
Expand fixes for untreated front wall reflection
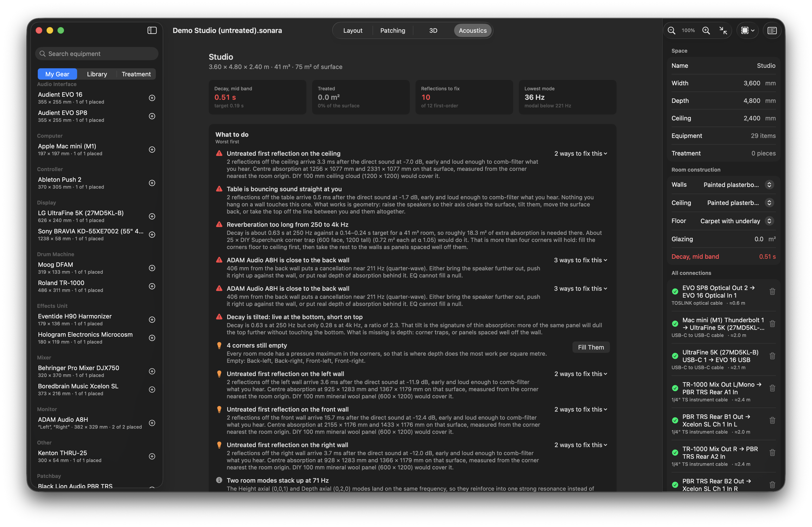coord(581,409)
